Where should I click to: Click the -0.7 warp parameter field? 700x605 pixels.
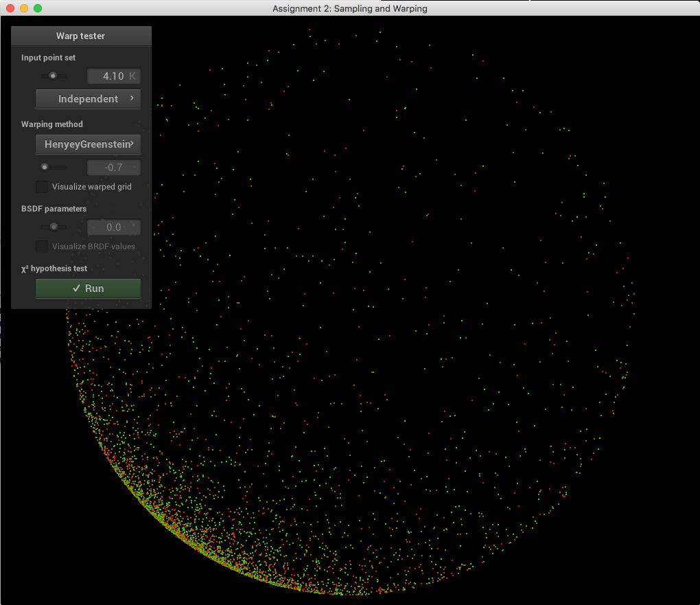click(114, 168)
